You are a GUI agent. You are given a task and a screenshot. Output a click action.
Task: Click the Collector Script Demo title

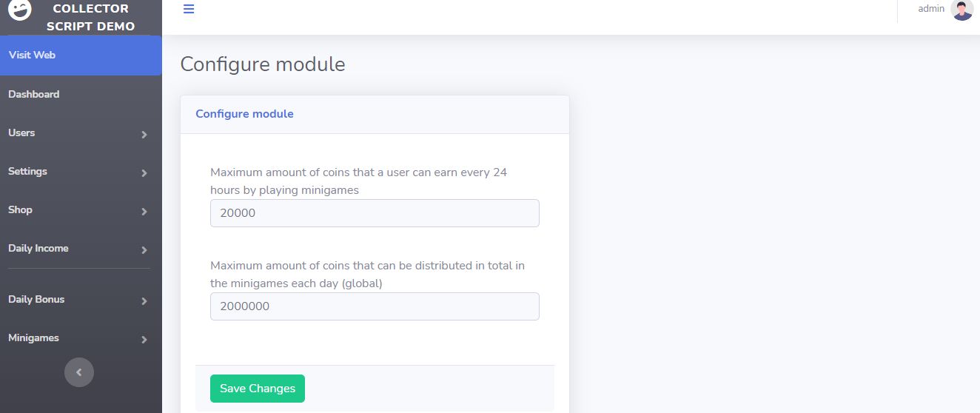point(90,18)
